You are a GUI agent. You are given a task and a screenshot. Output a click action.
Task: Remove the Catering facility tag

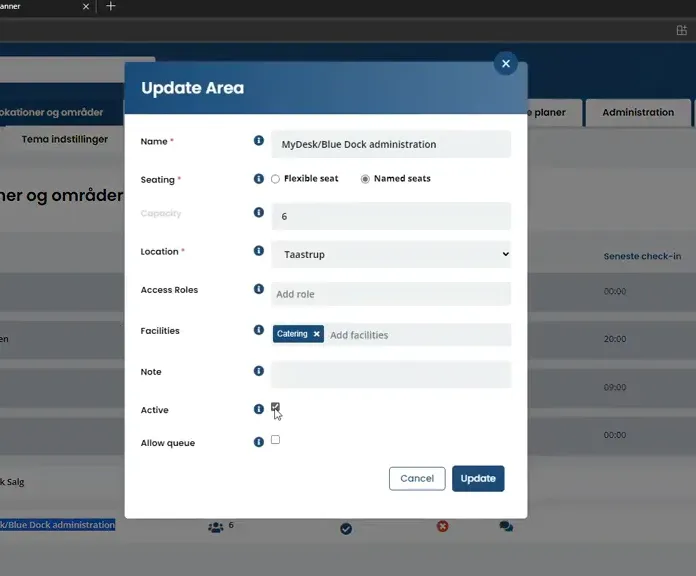click(x=316, y=334)
